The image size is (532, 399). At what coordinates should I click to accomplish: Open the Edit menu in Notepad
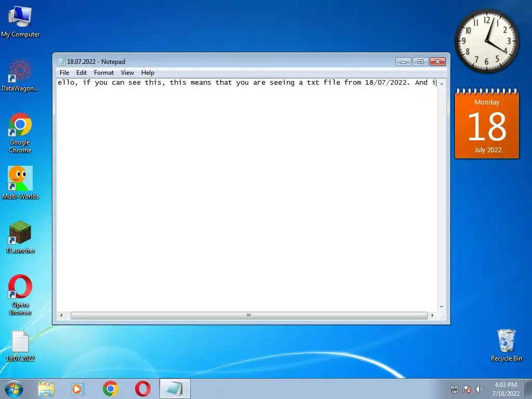(82, 73)
